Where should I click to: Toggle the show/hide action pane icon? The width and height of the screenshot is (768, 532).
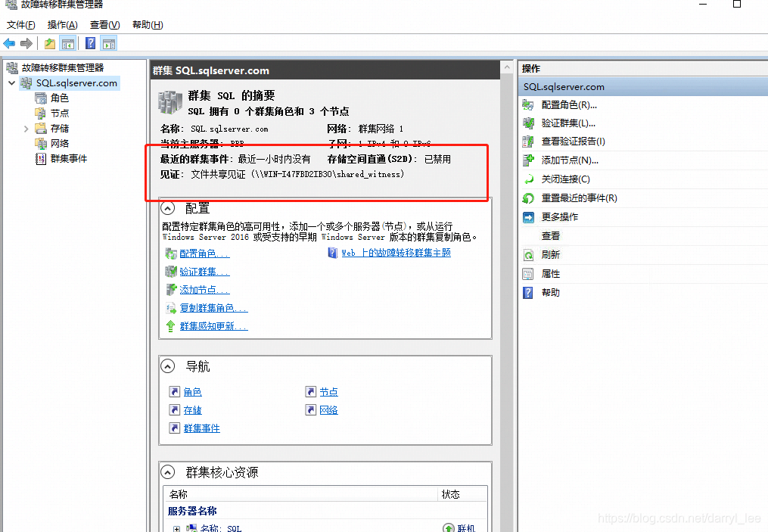pos(109,44)
